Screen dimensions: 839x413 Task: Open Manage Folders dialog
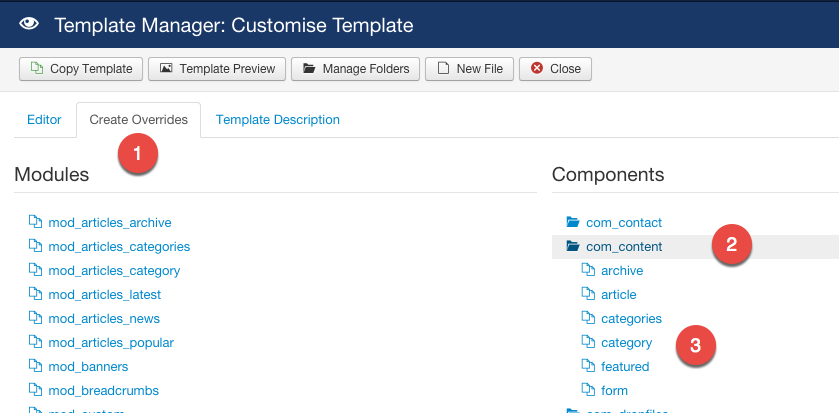[x=355, y=69]
